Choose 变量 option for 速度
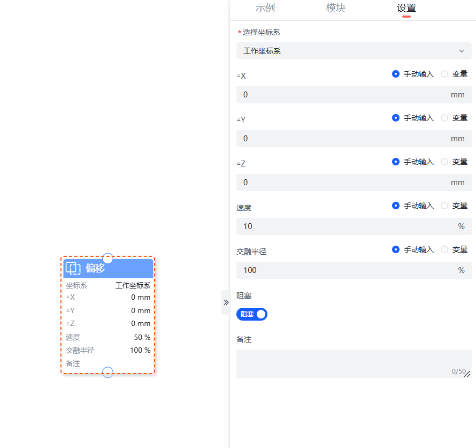Viewport: 476px width, 448px height. tap(444, 206)
